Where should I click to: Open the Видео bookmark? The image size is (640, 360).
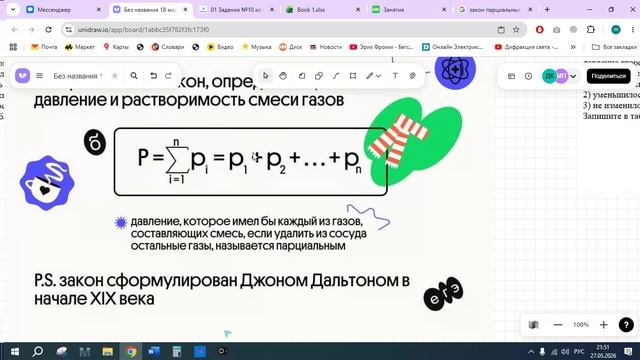coord(220,47)
